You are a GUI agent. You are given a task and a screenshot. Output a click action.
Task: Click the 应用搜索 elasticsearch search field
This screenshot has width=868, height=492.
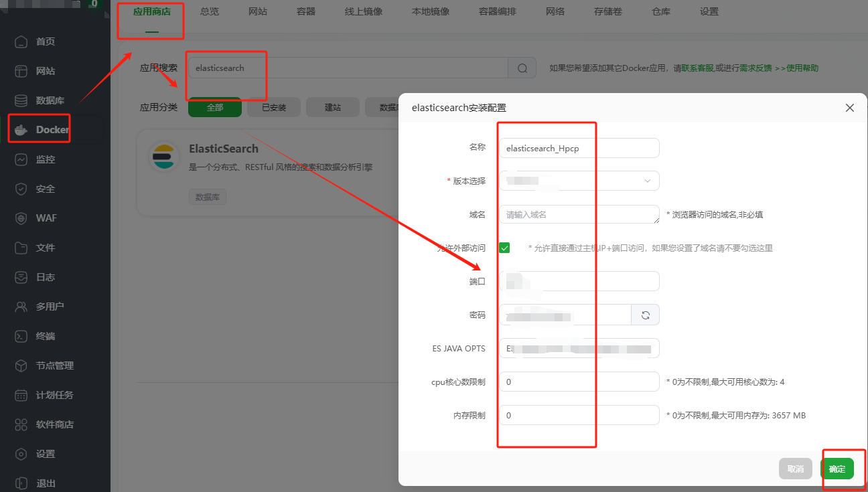pos(348,68)
